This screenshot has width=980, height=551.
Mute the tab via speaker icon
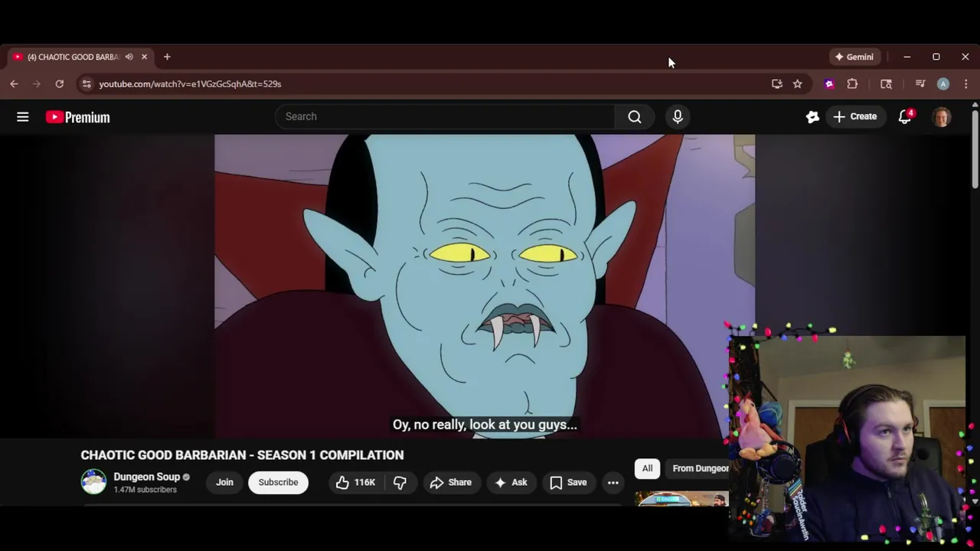[129, 57]
